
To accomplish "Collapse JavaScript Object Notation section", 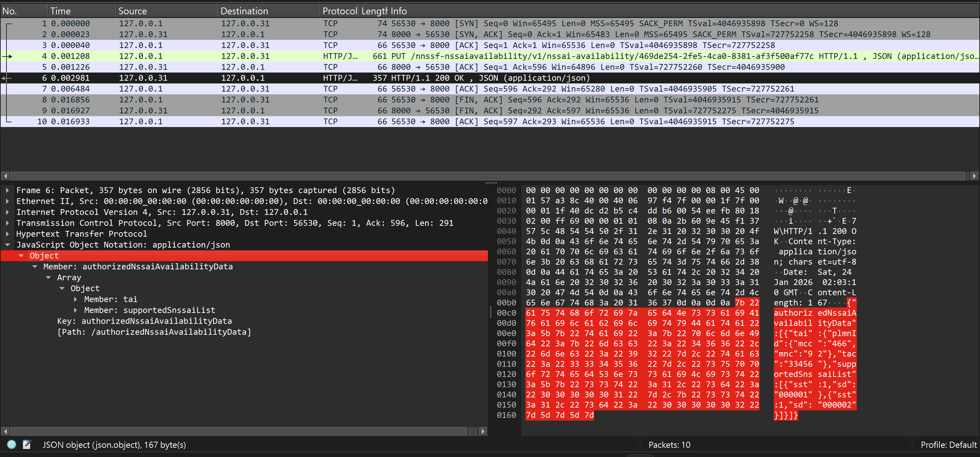I will point(7,245).
